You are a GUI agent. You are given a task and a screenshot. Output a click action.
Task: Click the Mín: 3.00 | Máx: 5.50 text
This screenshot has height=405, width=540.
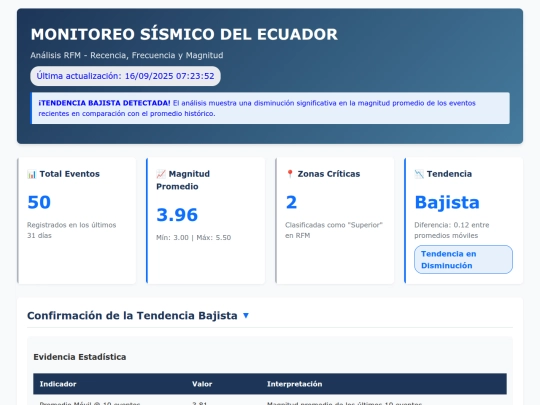[x=194, y=238]
